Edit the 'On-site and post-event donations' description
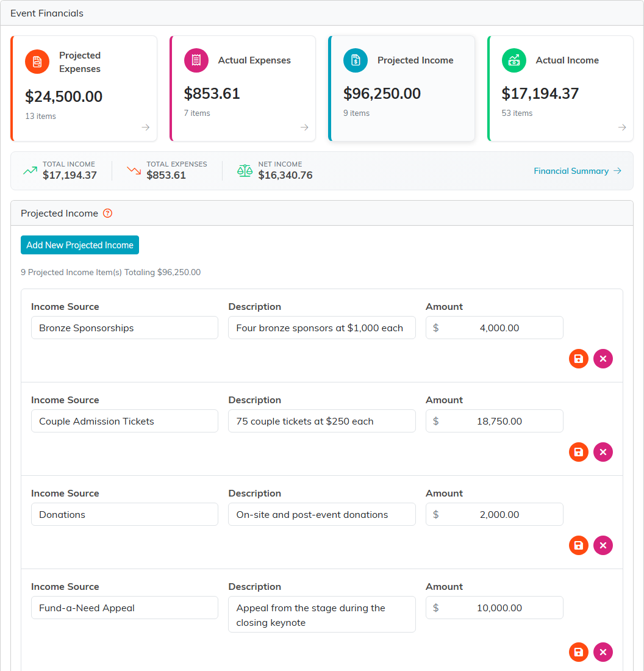Viewport: 644px width, 671px height. click(322, 514)
